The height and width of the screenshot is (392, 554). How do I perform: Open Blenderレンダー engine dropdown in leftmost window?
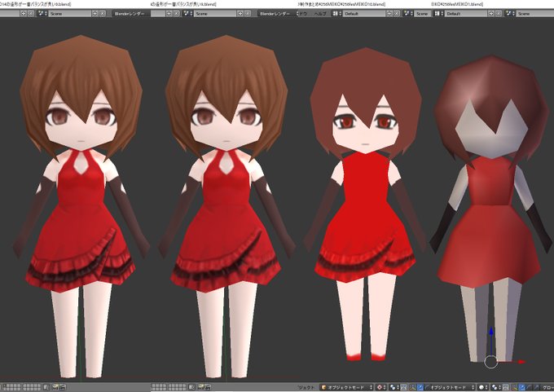[x=130, y=13]
